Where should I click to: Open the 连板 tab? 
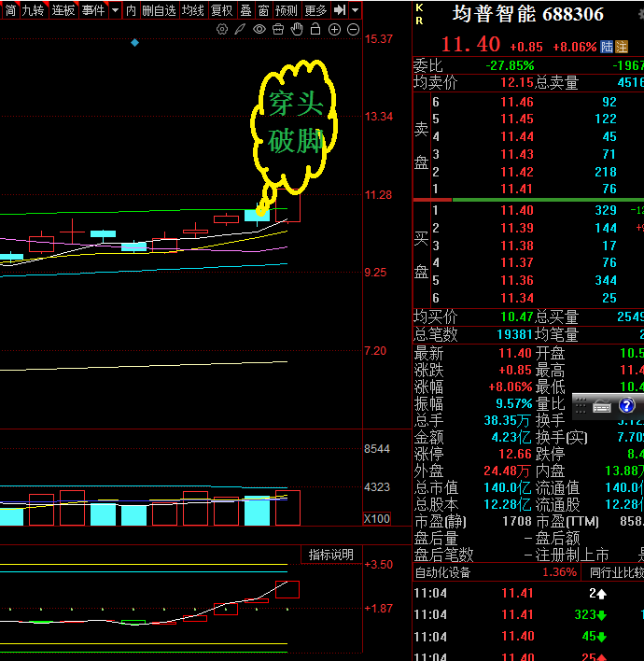pos(63,10)
